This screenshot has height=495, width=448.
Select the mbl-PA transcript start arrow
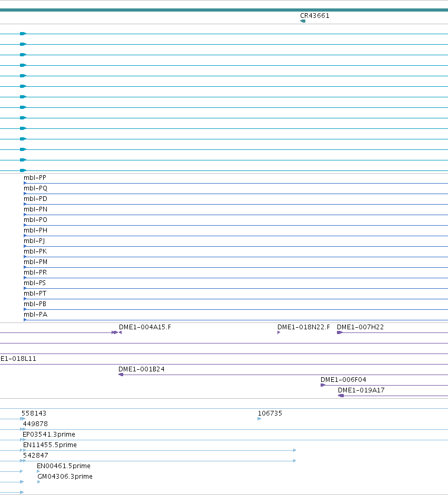[x=25, y=320]
